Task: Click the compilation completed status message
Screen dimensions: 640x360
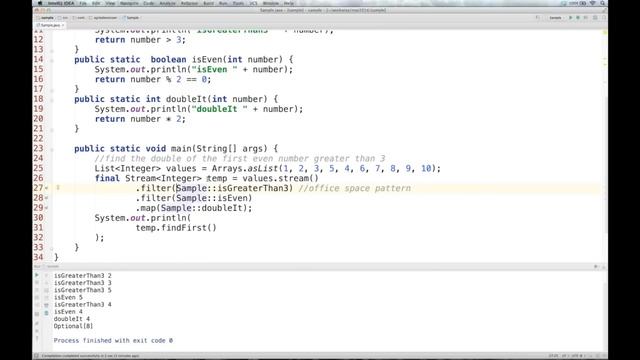Action: pos(90,356)
